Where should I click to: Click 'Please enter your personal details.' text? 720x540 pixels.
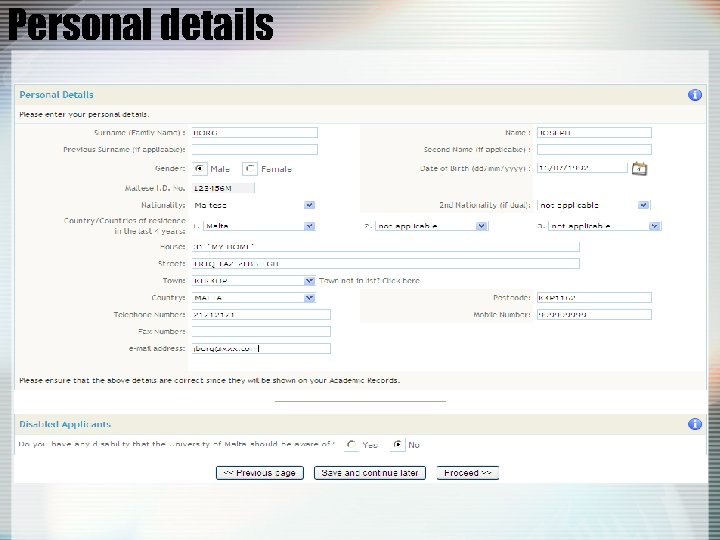pos(84,114)
